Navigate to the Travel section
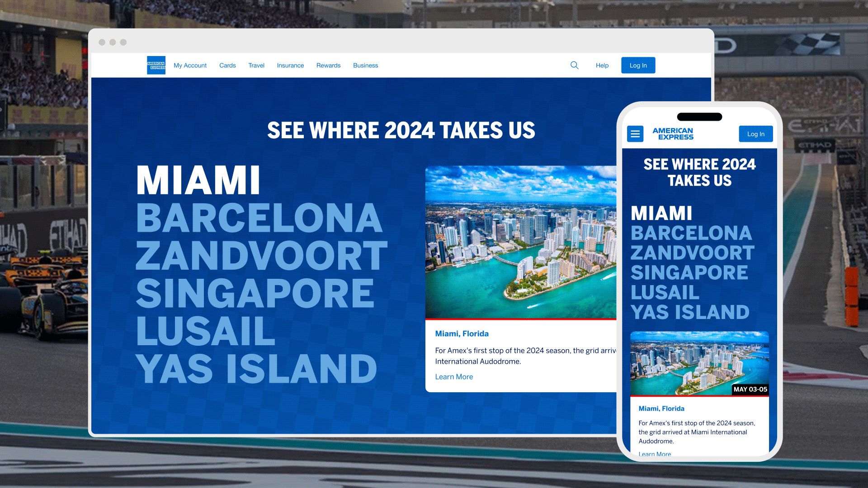 [x=256, y=65]
